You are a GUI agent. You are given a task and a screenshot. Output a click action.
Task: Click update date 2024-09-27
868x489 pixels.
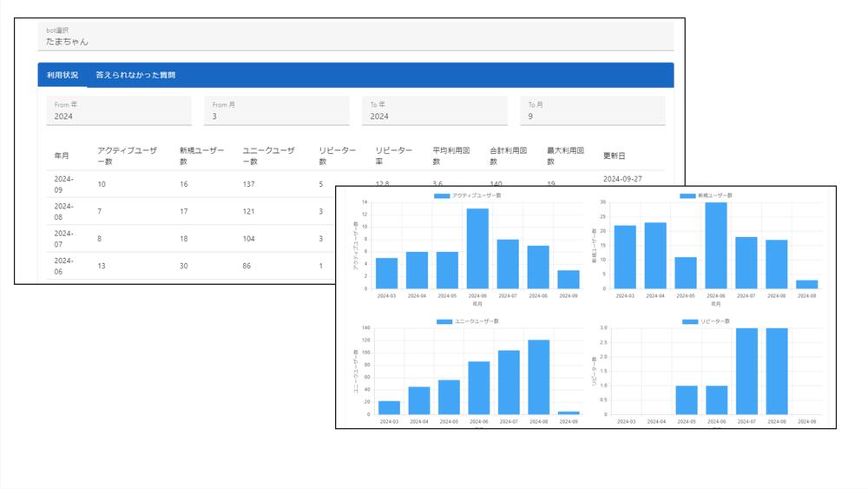(622, 179)
